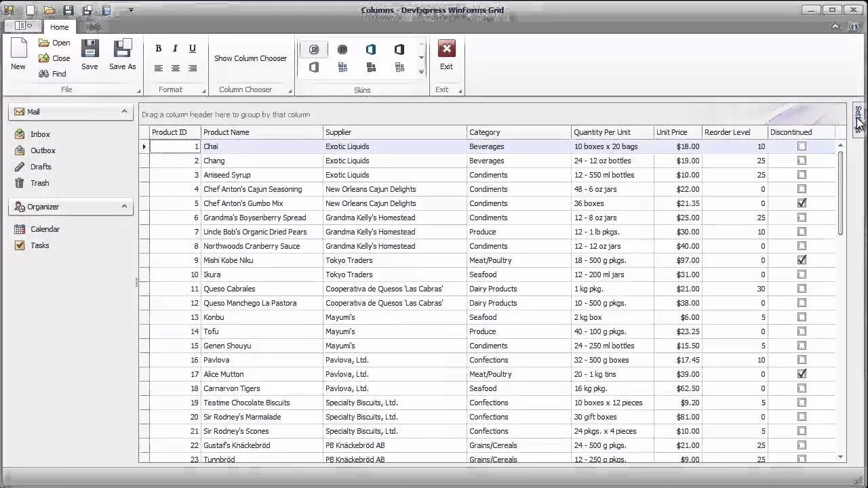The width and height of the screenshot is (868, 488).
Task: Collapse the Mail navigation group
Action: (124, 111)
